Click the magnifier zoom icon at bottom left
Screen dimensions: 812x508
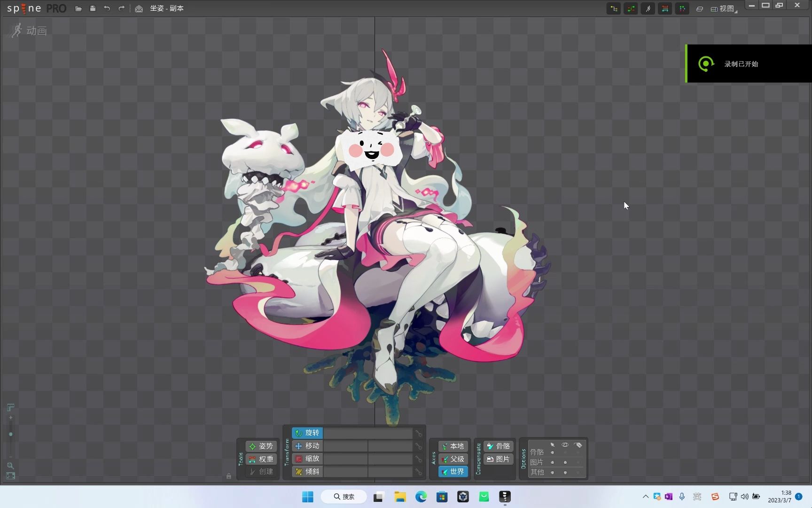coord(10,466)
